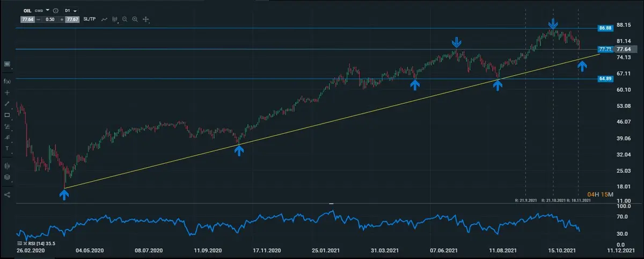Viewport: 644px width, 259px height.
Task: Open the indicators f(x) tool
Action: tap(8, 81)
